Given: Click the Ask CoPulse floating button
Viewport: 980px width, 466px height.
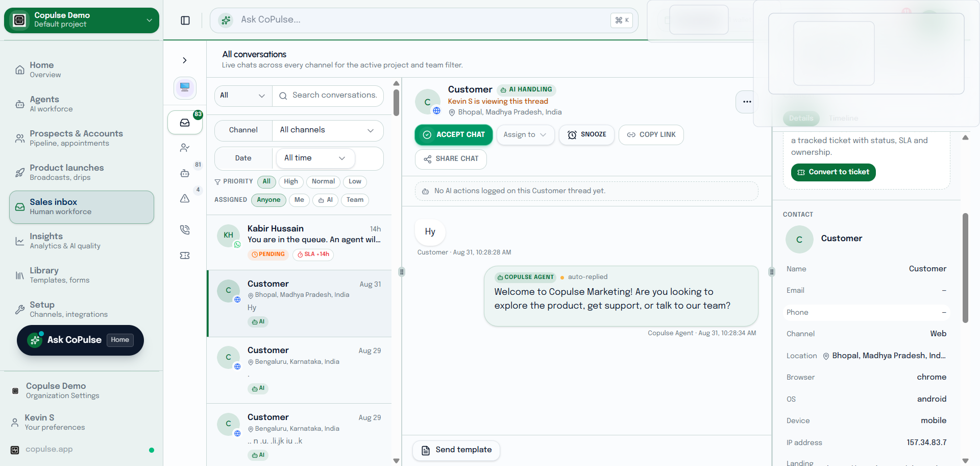Looking at the screenshot, I should tap(80, 340).
